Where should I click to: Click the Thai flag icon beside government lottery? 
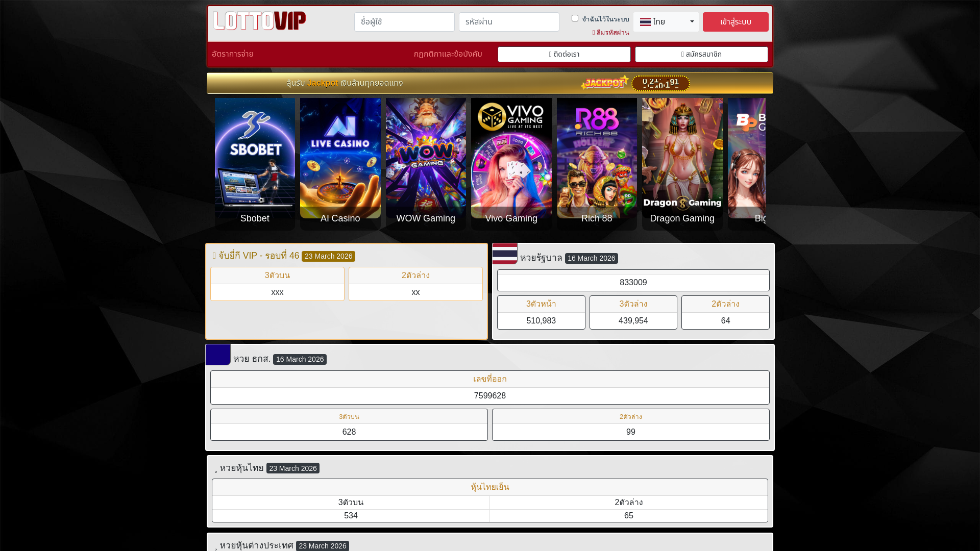(505, 254)
